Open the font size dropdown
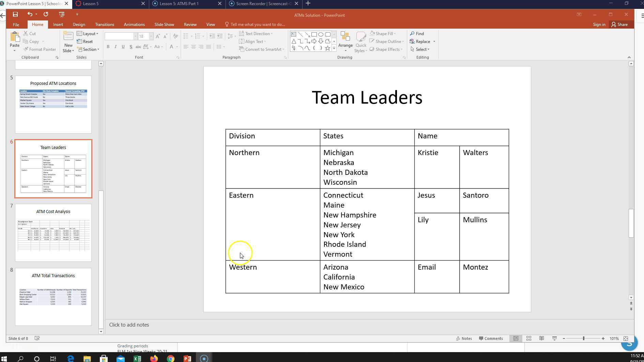This screenshot has height=362, width=644. tap(151, 36)
